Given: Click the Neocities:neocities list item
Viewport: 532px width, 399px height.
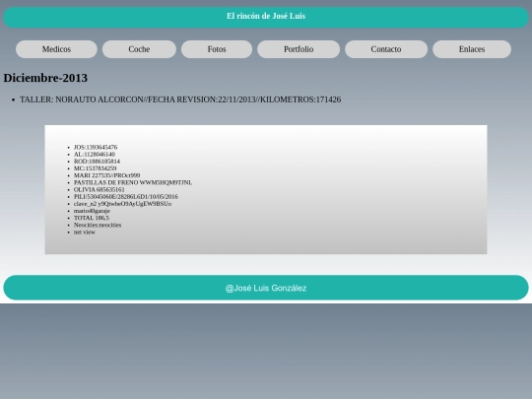Looking at the screenshot, I should (x=98, y=226).
